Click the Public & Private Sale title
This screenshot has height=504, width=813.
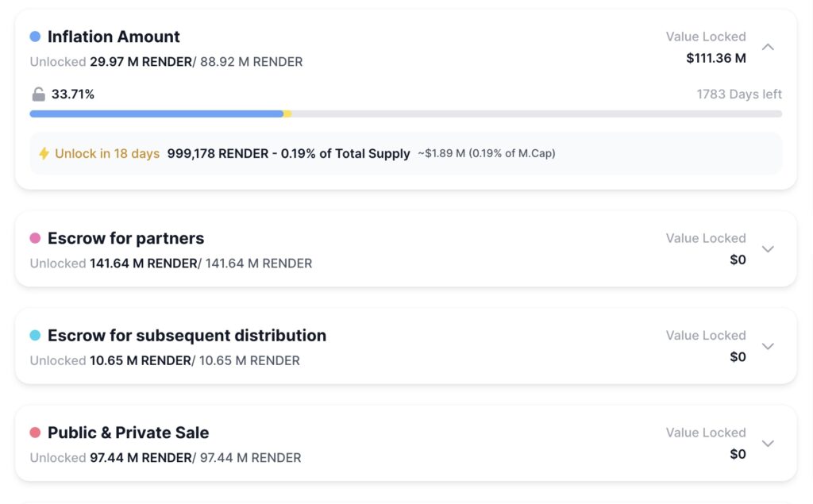tap(128, 433)
